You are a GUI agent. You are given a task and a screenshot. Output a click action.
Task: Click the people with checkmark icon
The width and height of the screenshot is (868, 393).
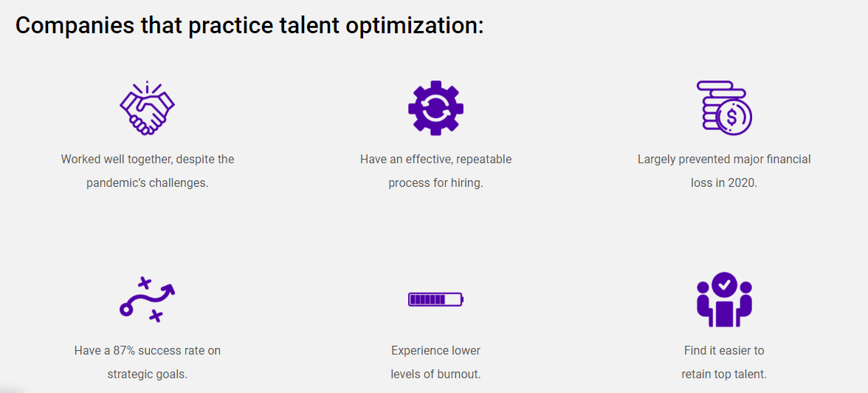(724, 299)
